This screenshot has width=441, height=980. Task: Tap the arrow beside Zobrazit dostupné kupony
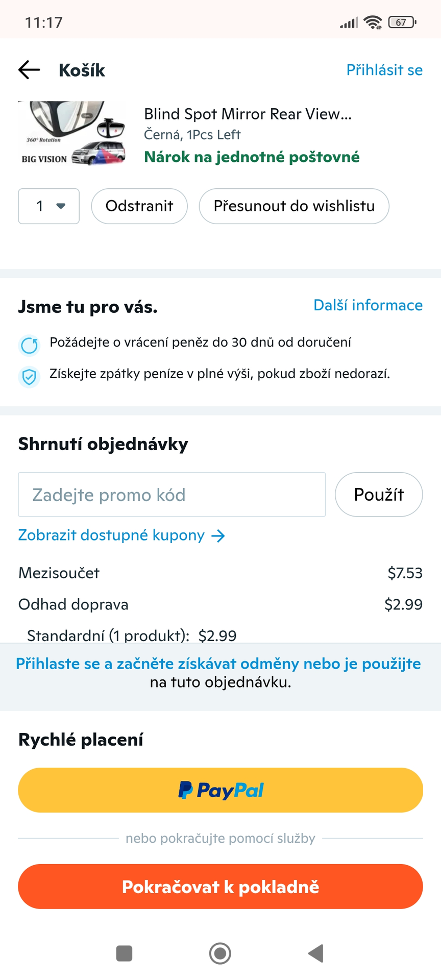218,536
